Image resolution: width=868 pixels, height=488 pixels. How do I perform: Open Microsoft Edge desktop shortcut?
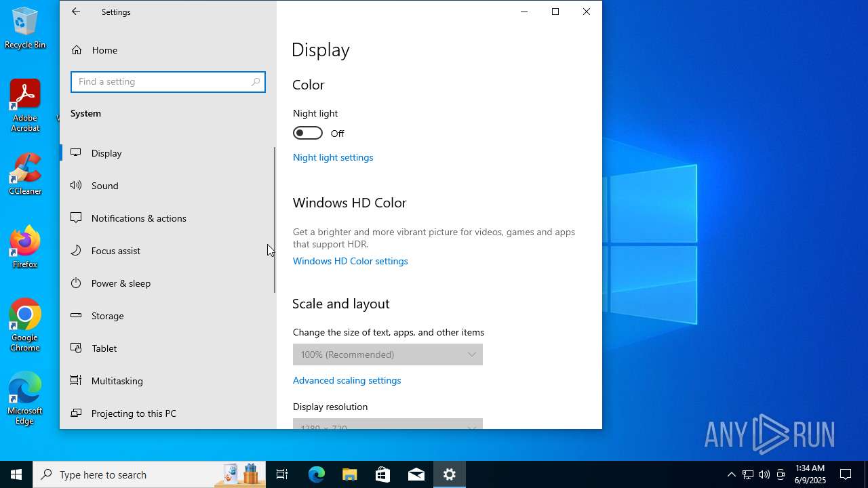point(25,399)
